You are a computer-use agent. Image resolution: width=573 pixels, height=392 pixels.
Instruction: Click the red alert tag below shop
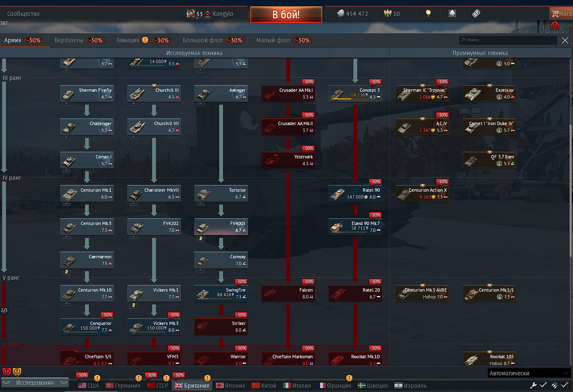(x=555, y=25)
